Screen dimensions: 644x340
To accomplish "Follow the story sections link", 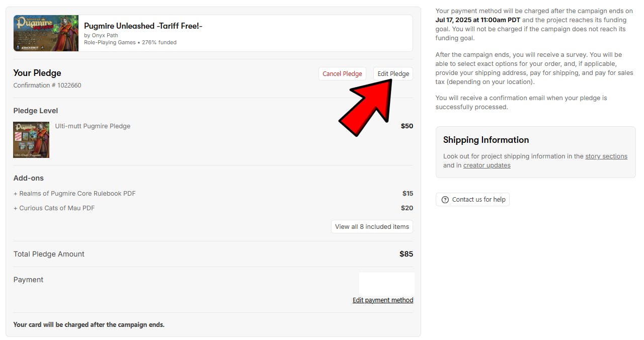I will tap(606, 156).
